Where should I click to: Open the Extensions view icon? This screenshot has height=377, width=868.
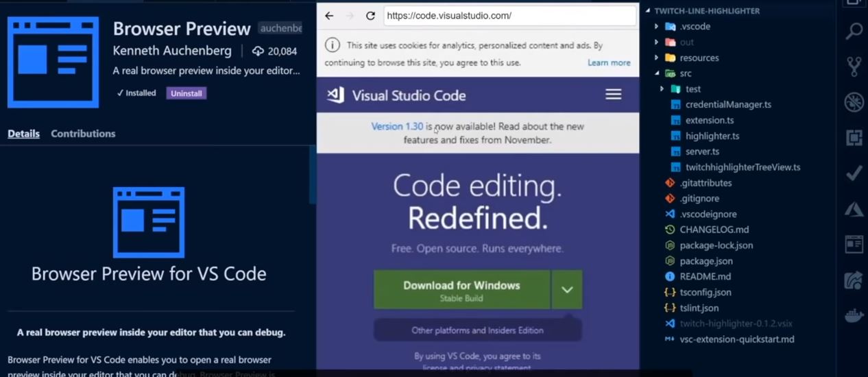tap(854, 138)
